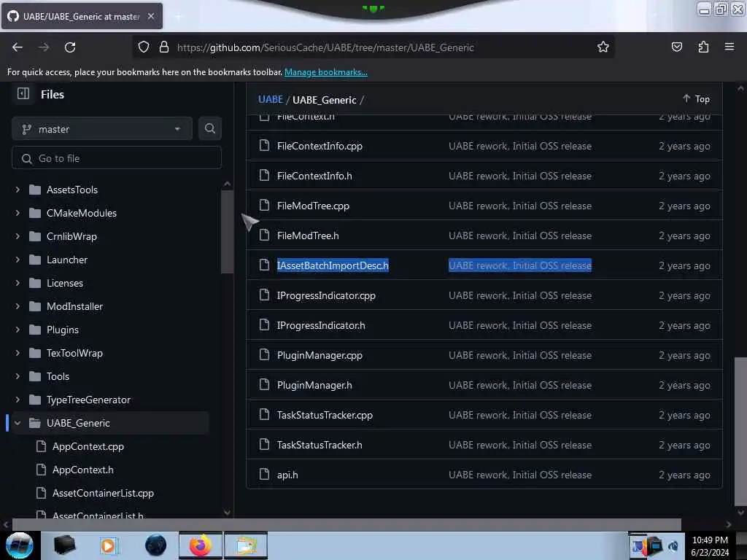This screenshot has width=747, height=560.
Task: Click the page horizontal scrollbar
Action: click(x=347, y=524)
